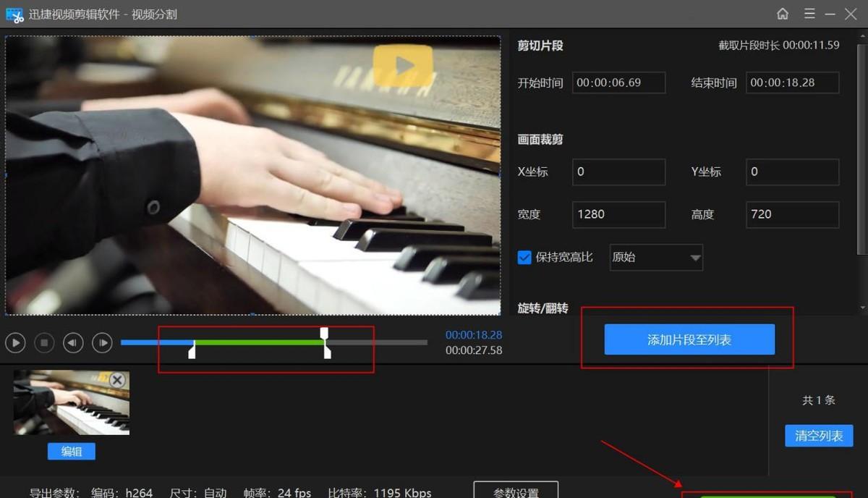
Task: Click the 共 1 条 count text
Action: 819,400
